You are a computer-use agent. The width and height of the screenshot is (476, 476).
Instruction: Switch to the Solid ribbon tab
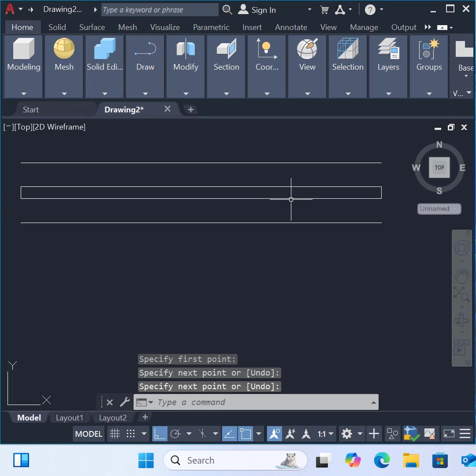(x=57, y=27)
